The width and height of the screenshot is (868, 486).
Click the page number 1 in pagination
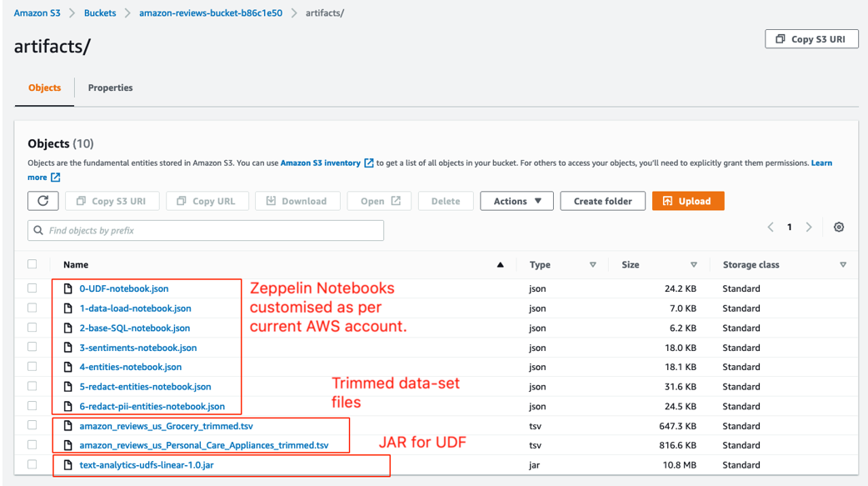(x=790, y=228)
